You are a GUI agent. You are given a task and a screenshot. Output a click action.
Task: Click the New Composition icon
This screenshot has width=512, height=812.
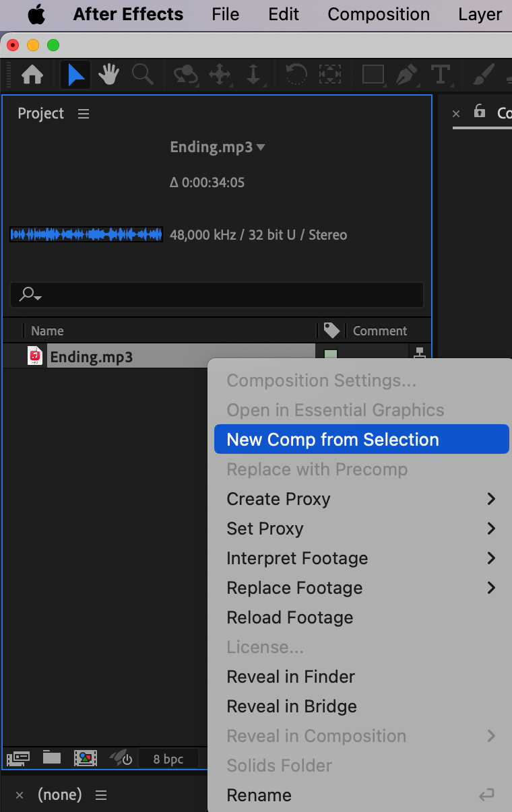[x=86, y=758]
